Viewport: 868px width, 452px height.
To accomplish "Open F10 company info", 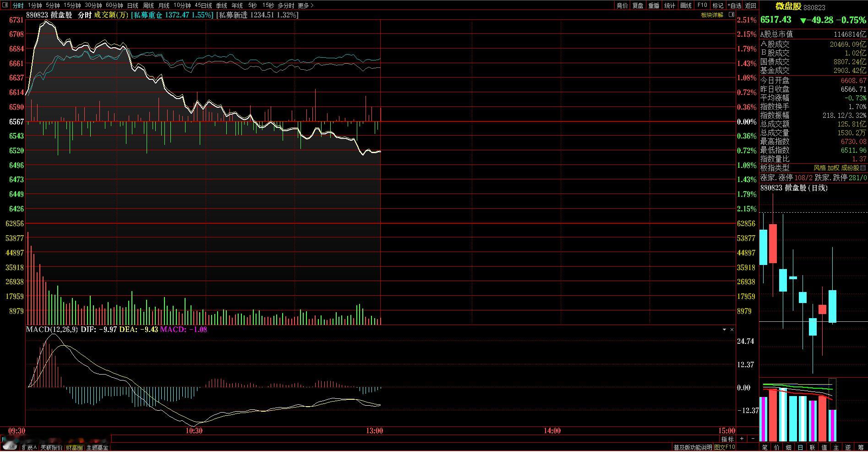I will coord(702,6).
